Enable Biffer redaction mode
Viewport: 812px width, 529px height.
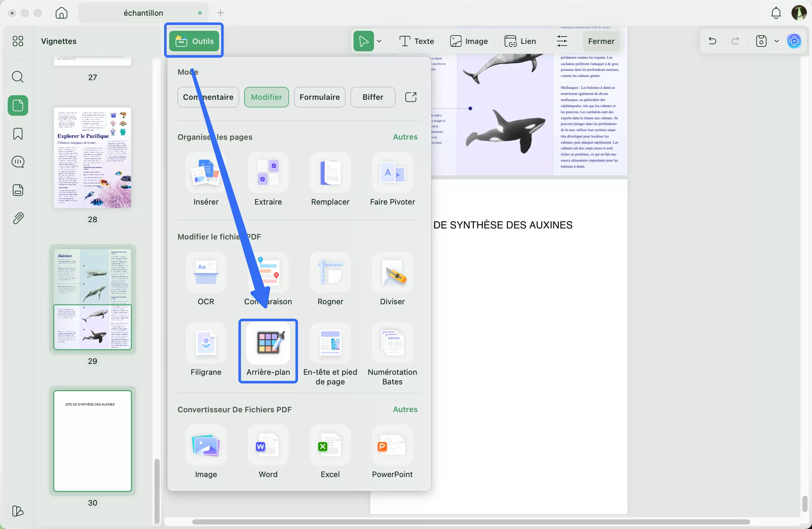click(x=373, y=97)
